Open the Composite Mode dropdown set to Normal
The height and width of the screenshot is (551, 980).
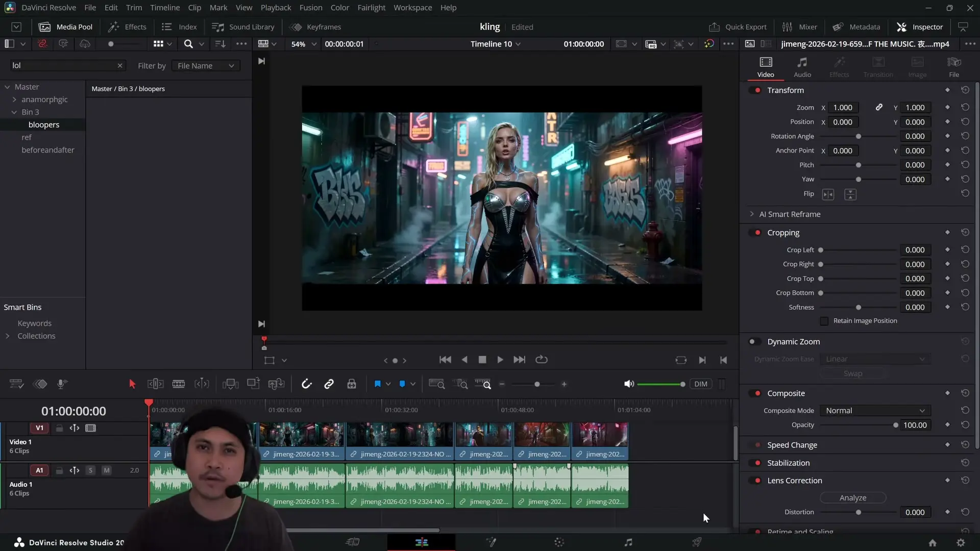point(874,410)
